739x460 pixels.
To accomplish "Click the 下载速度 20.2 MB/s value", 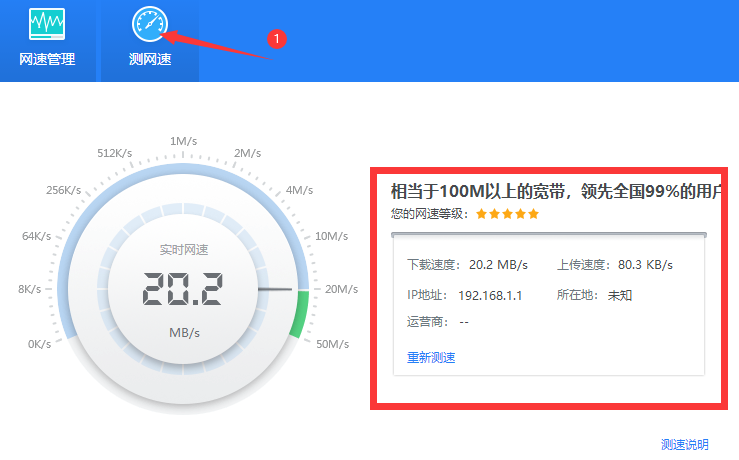I will pos(498,265).
